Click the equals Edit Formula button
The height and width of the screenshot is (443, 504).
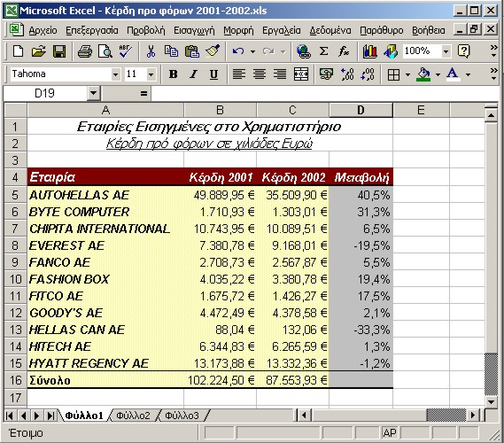143,94
